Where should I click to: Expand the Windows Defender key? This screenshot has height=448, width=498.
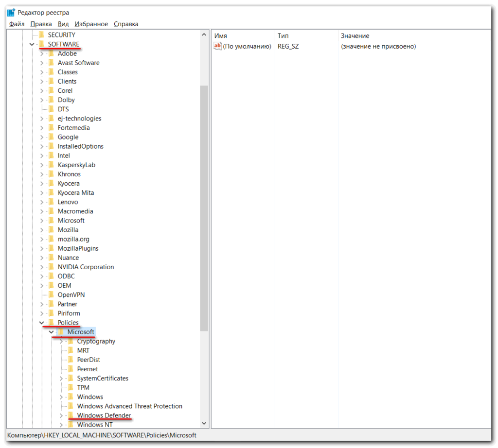click(x=61, y=415)
